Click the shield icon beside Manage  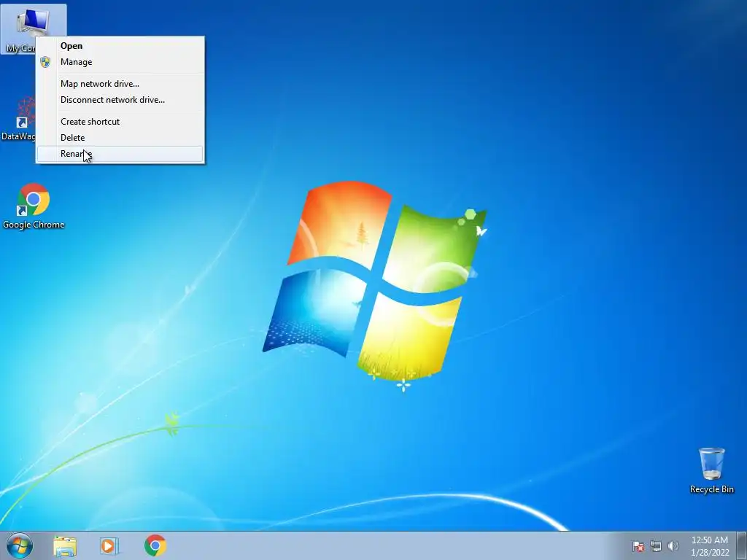pos(45,62)
